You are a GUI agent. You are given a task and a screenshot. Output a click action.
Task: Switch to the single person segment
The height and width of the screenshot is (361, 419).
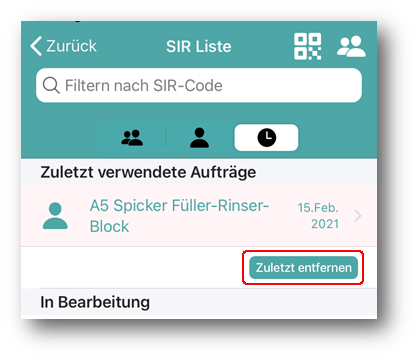click(x=199, y=138)
